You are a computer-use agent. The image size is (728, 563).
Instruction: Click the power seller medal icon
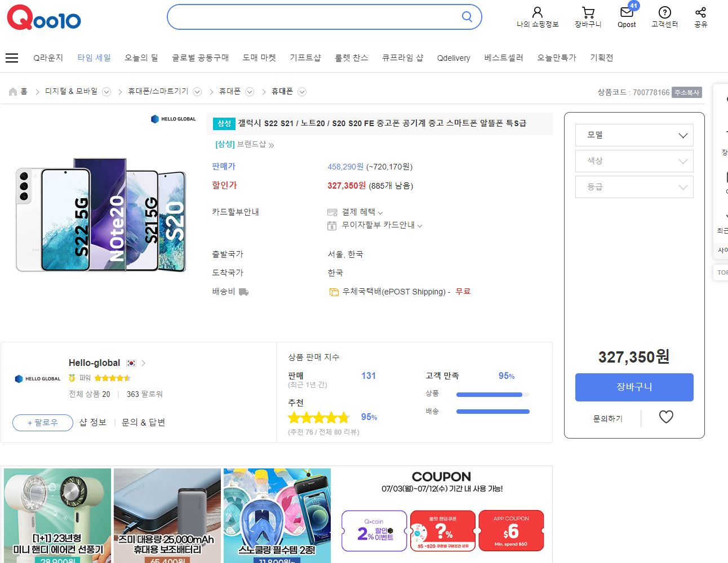click(x=72, y=378)
